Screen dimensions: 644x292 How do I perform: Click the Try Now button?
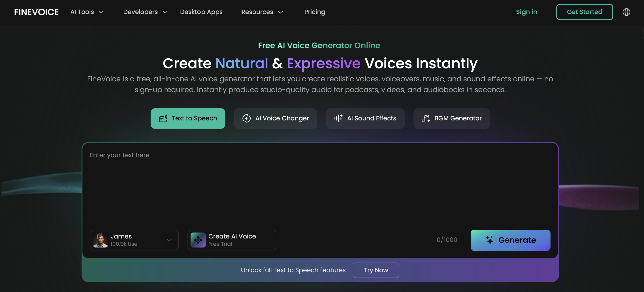coord(376,270)
